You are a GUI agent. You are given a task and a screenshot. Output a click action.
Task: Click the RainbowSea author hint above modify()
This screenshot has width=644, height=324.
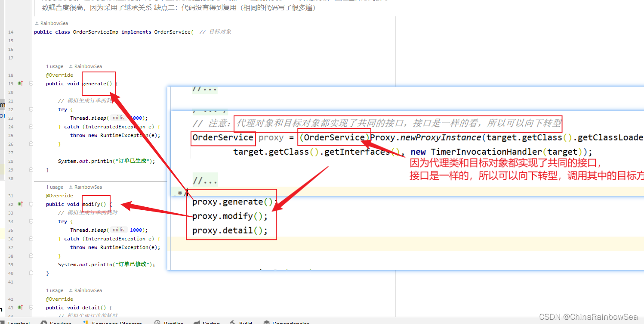coord(85,187)
